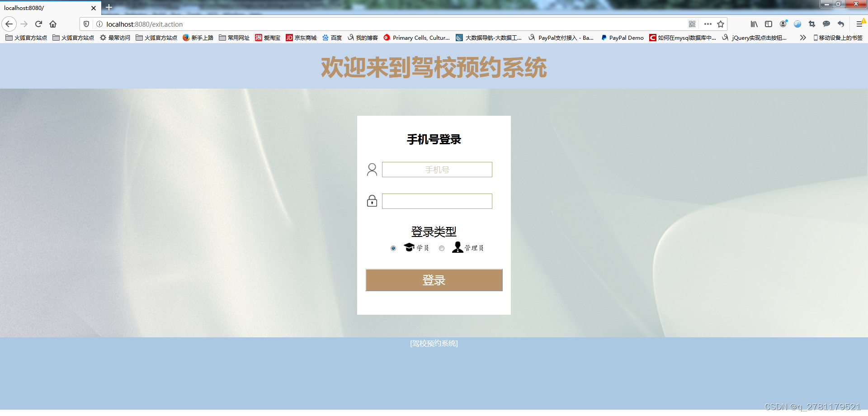Open the 最常访问 bookmarks folder

(x=114, y=38)
